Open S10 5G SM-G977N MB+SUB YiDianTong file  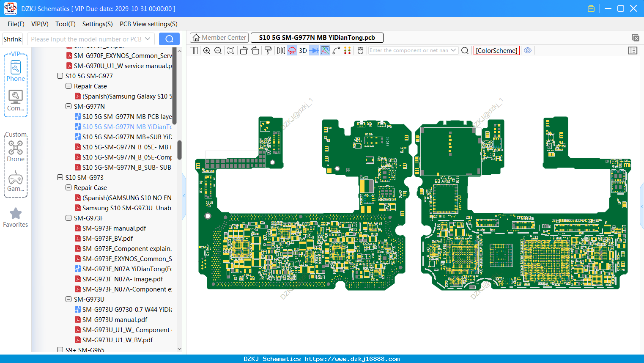click(123, 137)
